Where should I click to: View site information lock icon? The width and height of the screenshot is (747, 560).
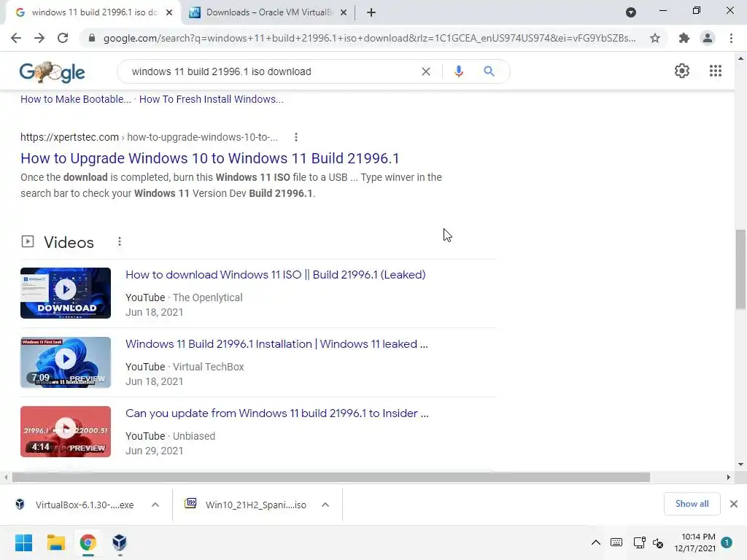click(91, 38)
